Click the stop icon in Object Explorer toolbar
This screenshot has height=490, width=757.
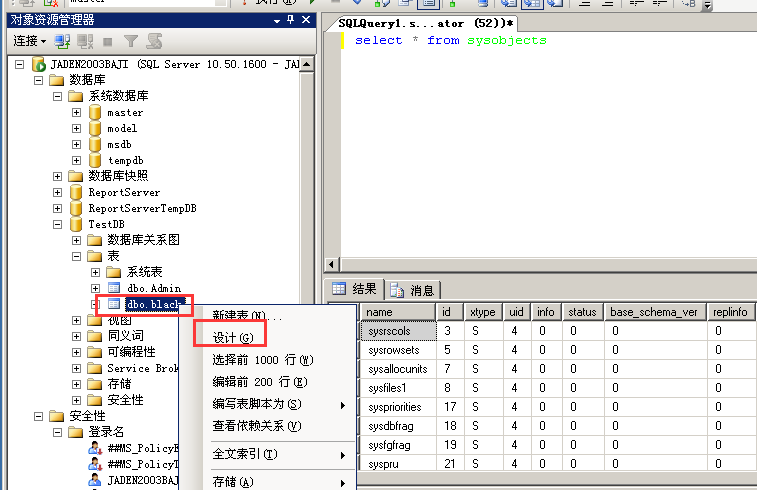108,42
